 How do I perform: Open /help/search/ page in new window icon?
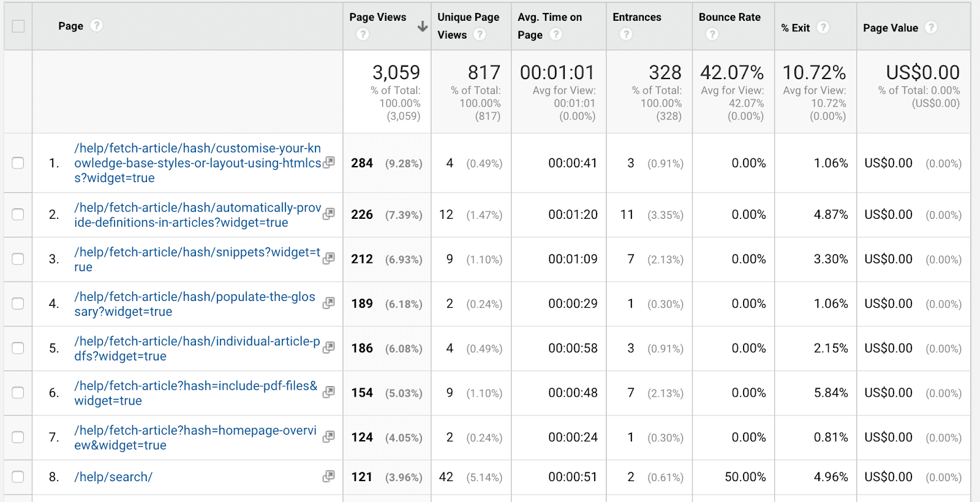(329, 476)
